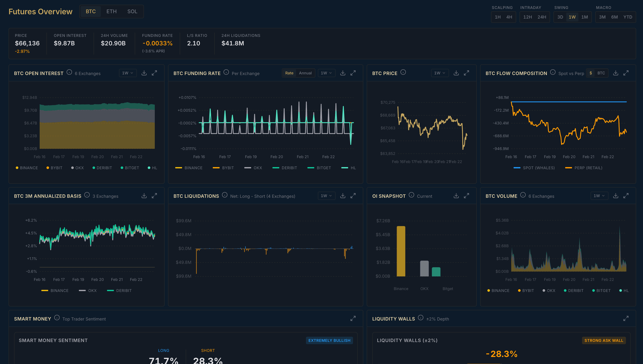Click the EXTREMELY BULLISH sentiment badge
The height and width of the screenshot is (364, 643).
click(x=329, y=340)
